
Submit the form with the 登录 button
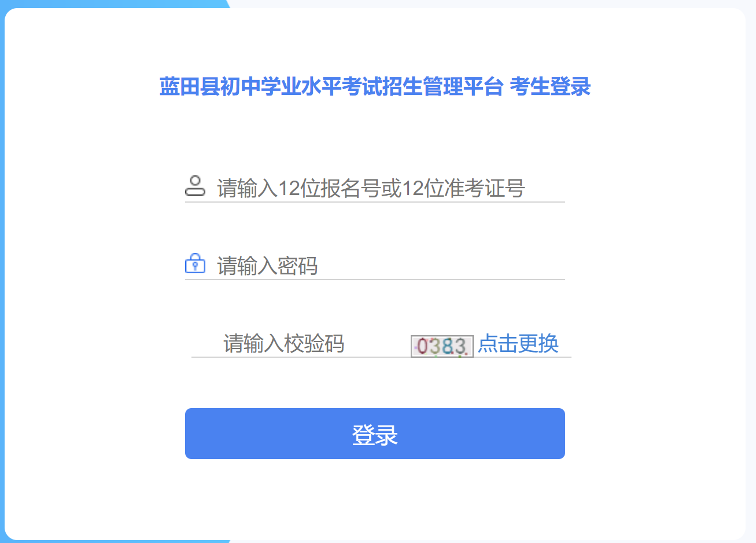point(375,434)
